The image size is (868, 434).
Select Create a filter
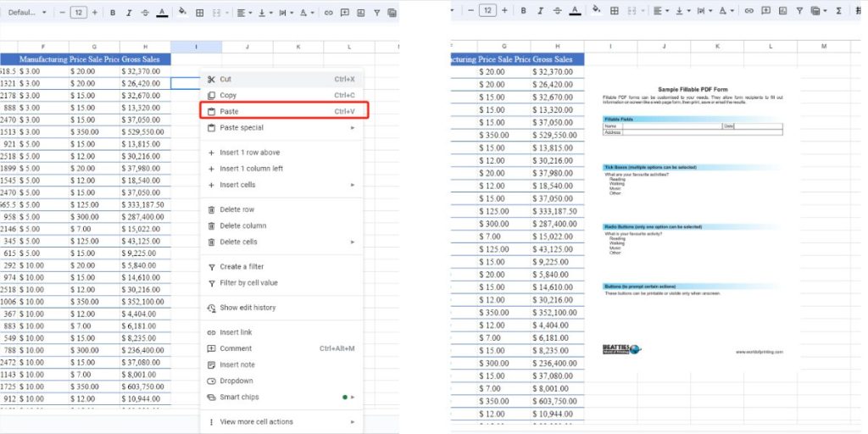[281, 266]
